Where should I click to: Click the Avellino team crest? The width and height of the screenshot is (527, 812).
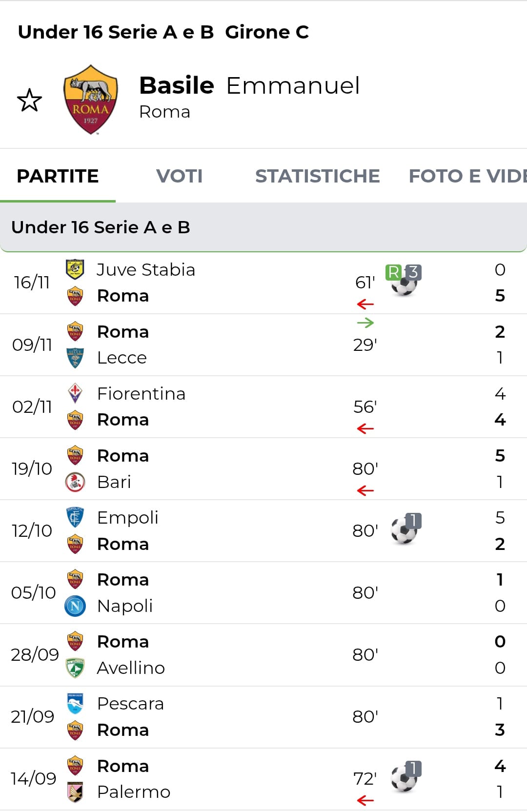[x=75, y=668]
